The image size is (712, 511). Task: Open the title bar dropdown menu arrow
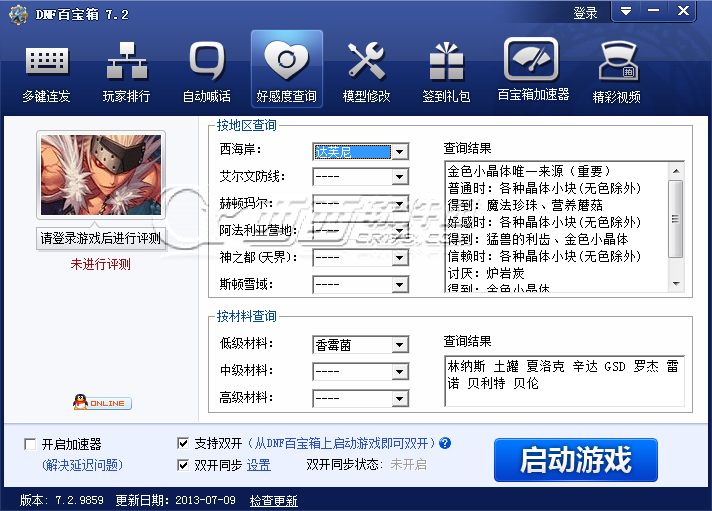(626, 11)
